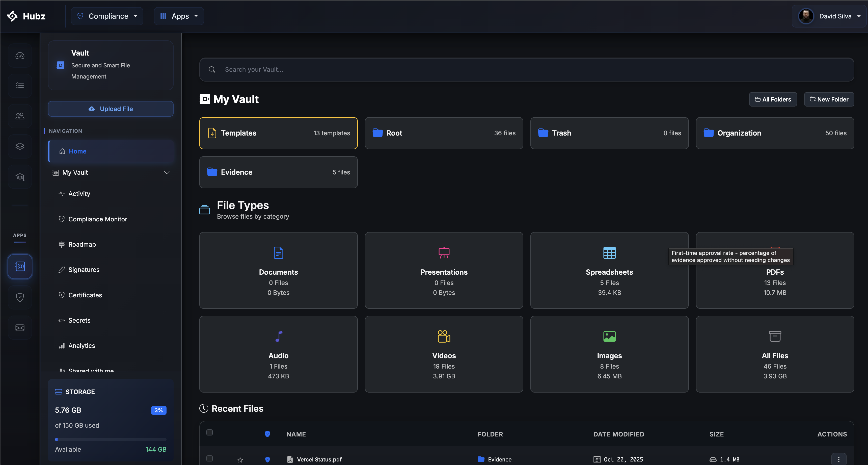Select Certificates in the navigation list
This screenshot has width=868, height=465.
tap(85, 295)
